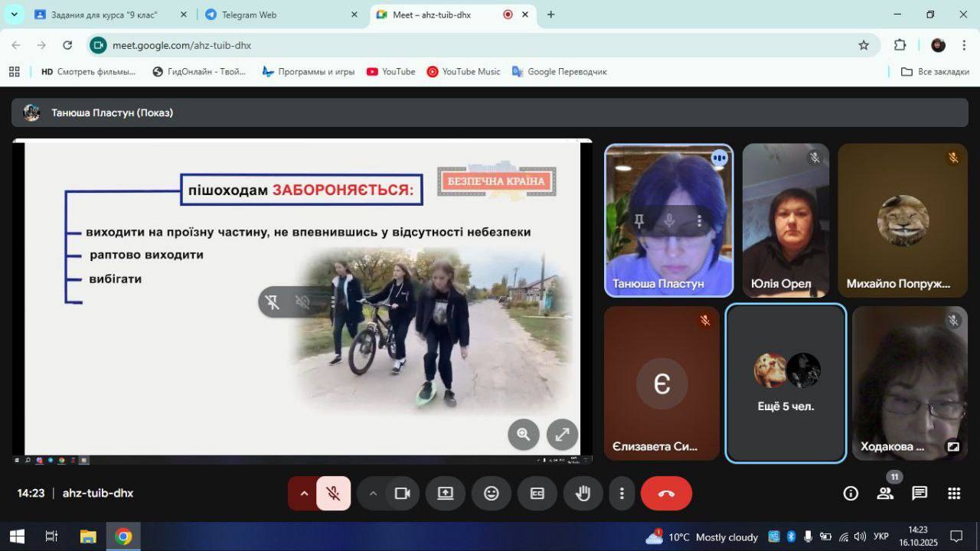Click the raise hand icon
This screenshot has width=980, height=551.
pyautogui.click(x=583, y=494)
